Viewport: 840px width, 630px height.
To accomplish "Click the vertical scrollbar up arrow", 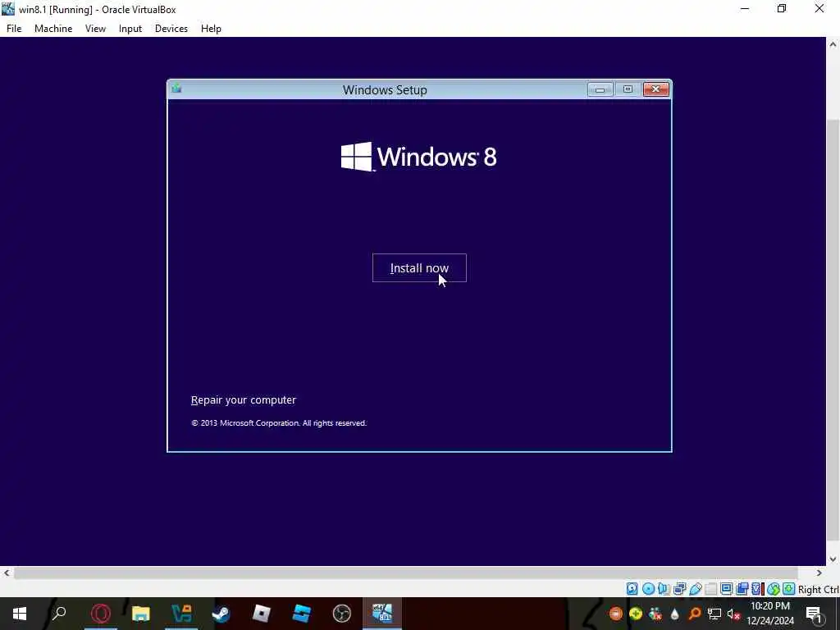I will [x=833, y=44].
